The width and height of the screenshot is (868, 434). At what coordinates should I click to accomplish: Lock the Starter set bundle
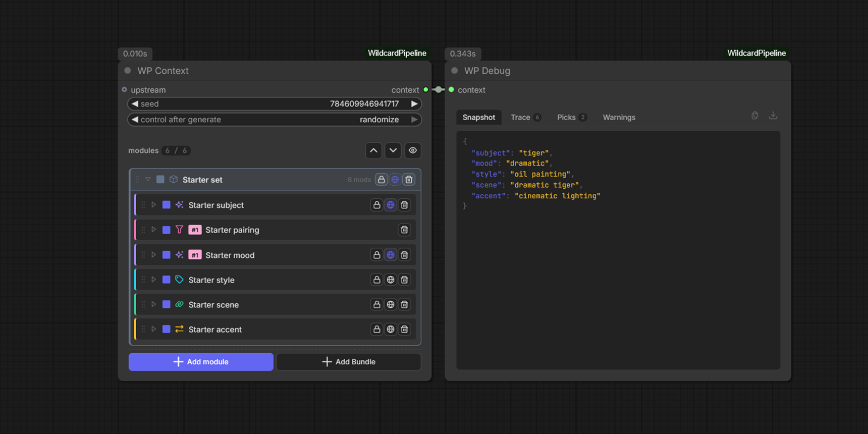pos(382,180)
